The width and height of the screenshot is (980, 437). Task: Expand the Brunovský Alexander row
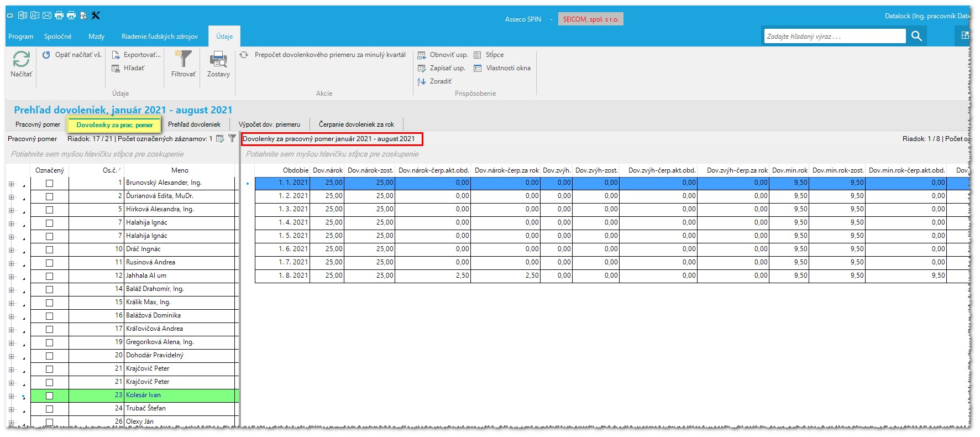(x=11, y=184)
